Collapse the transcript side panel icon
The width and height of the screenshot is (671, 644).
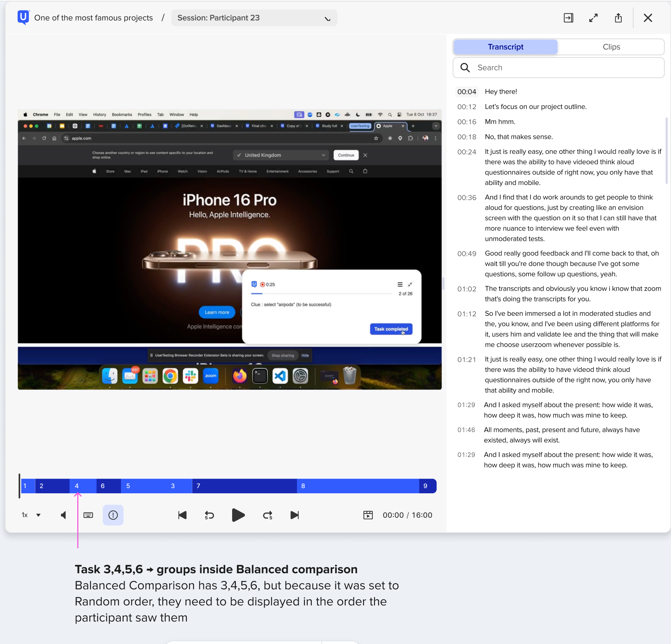click(x=568, y=18)
